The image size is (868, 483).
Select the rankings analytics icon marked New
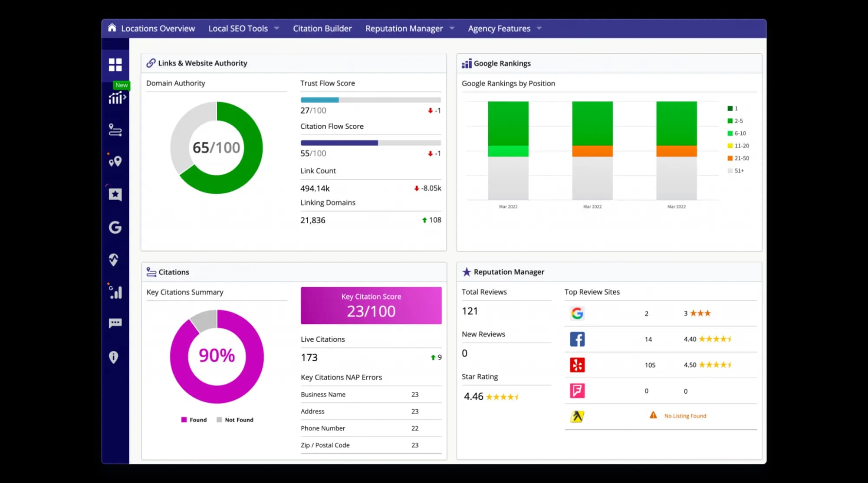(115, 99)
